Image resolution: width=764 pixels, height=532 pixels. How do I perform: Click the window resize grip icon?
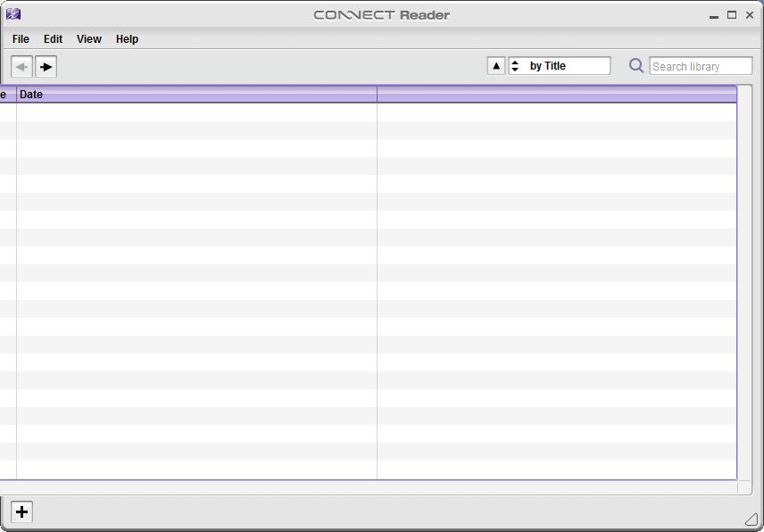coord(752,520)
